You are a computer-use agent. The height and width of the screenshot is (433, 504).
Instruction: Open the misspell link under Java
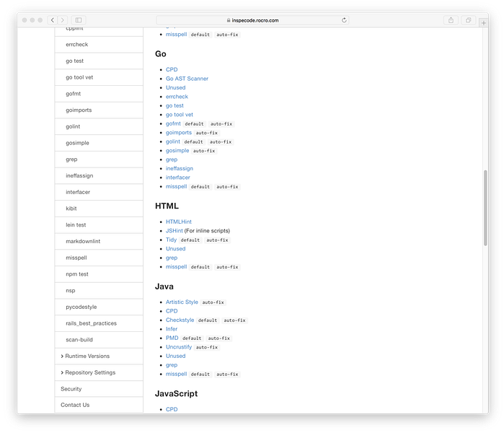click(176, 374)
